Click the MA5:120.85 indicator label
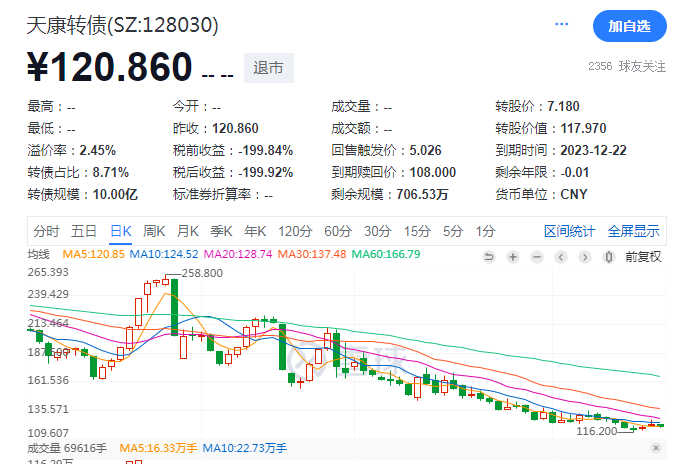 click(93, 254)
